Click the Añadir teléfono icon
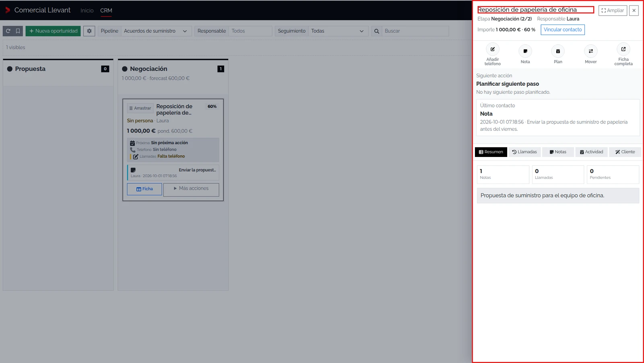 tap(492, 49)
